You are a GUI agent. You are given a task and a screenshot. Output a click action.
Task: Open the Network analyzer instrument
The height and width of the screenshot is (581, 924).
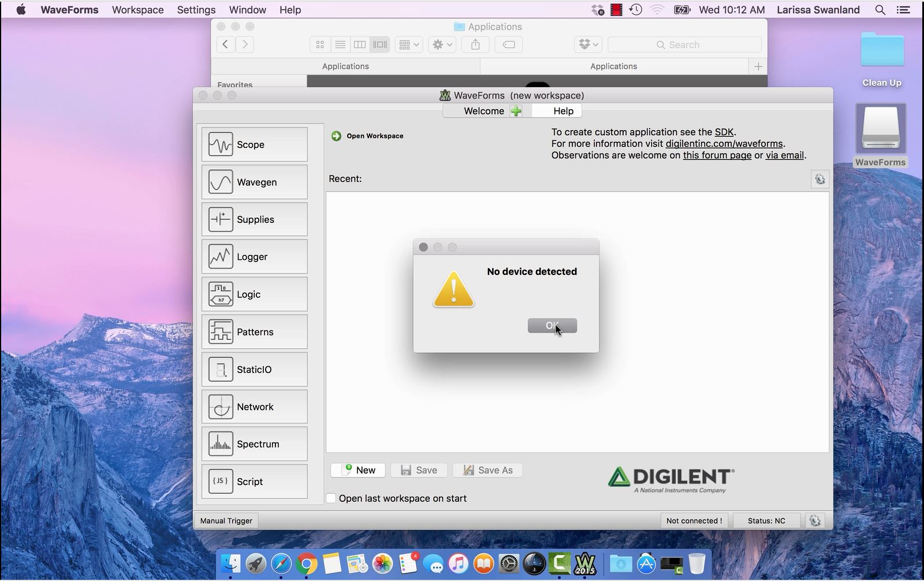pyautogui.click(x=254, y=407)
